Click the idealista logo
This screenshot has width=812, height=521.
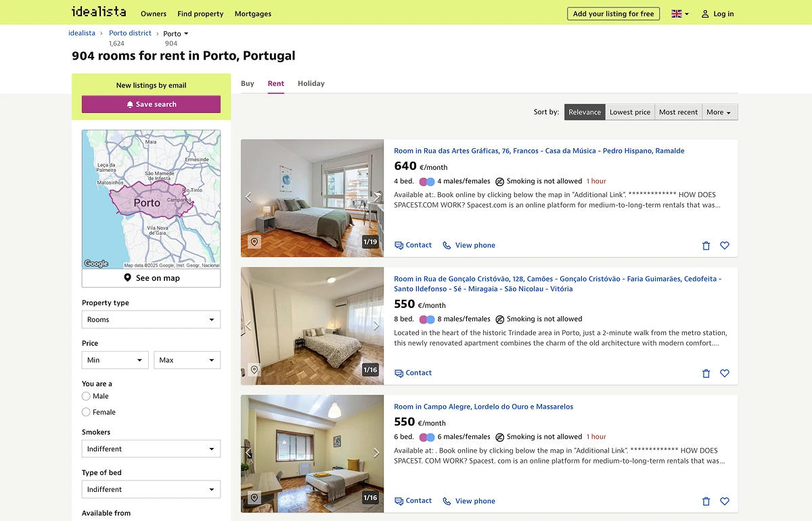tap(98, 12)
